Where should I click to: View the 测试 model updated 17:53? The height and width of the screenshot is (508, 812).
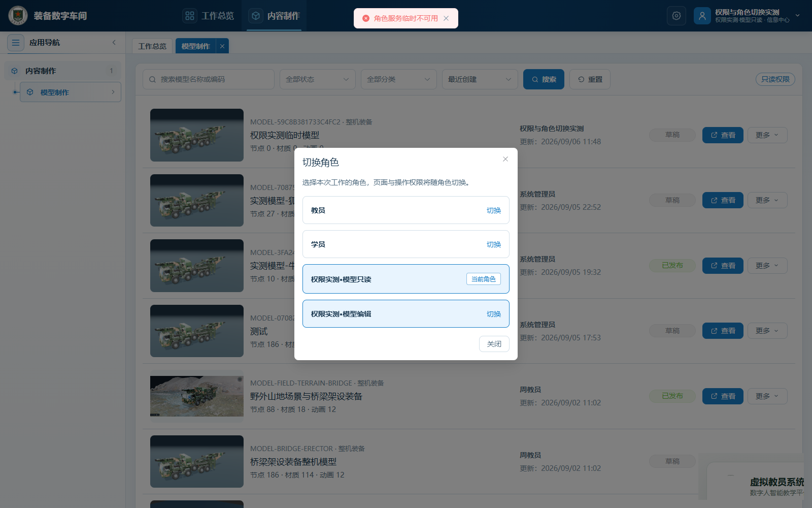point(723,331)
